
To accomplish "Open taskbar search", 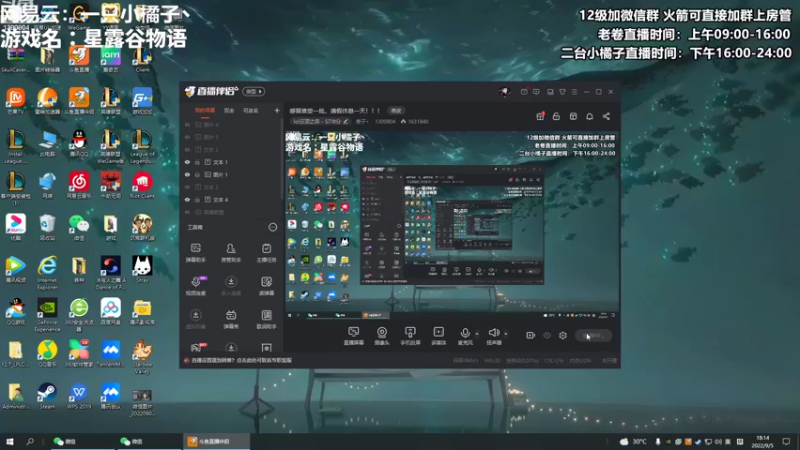I will pyautogui.click(x=30, y=441).
